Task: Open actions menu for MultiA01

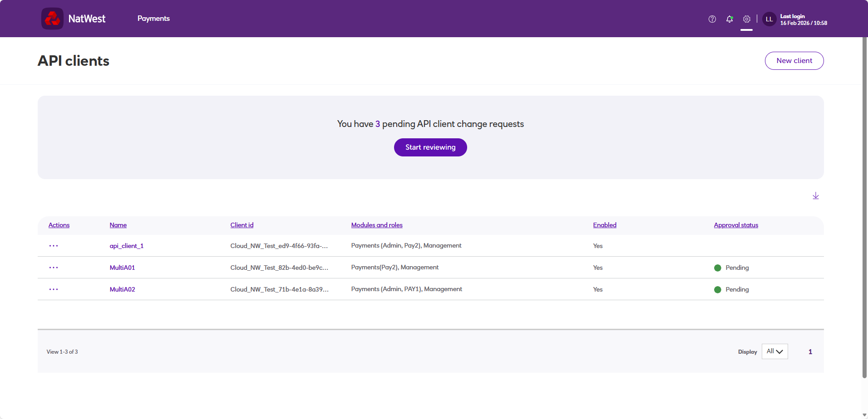Action: pos(54,268)
